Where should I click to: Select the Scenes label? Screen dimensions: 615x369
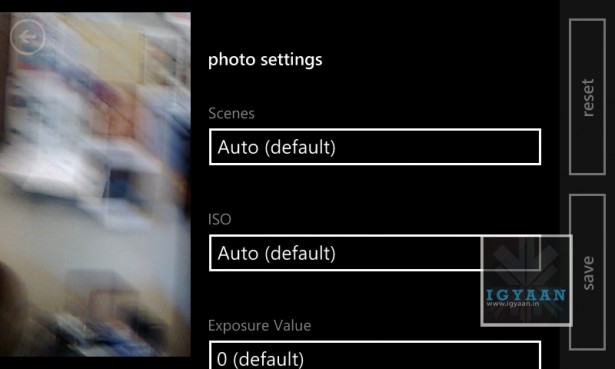click(x=231, y=113)
